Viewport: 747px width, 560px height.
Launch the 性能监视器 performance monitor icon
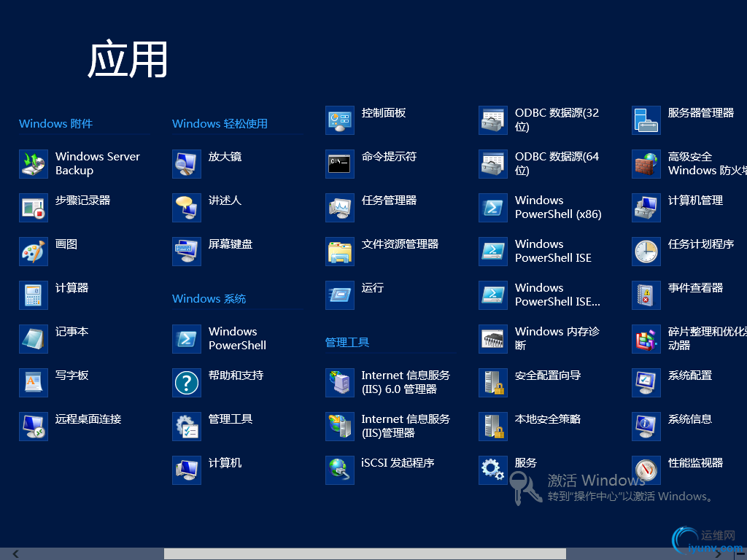tap(646, 471)
